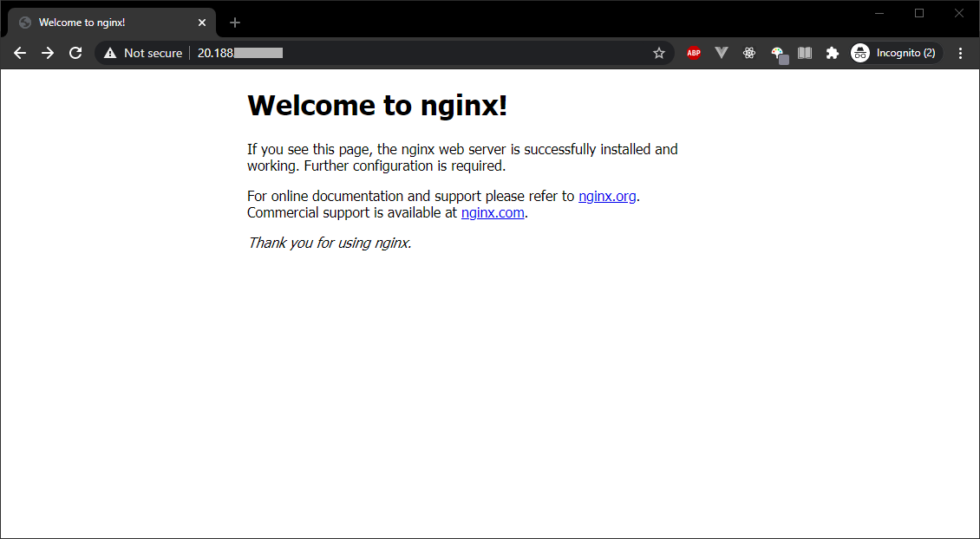Open the React devtools extension icon
Screen dimensions: 980x539
[749, 53]
